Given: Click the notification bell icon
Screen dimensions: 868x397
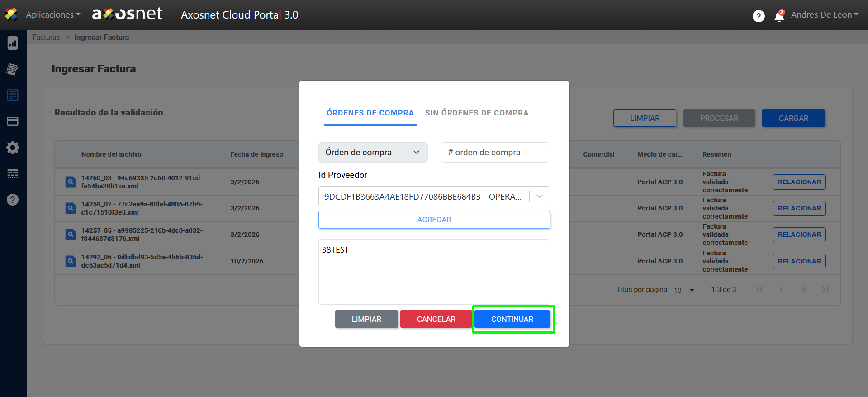Looking at the screenshot, I should pos(779,16).
